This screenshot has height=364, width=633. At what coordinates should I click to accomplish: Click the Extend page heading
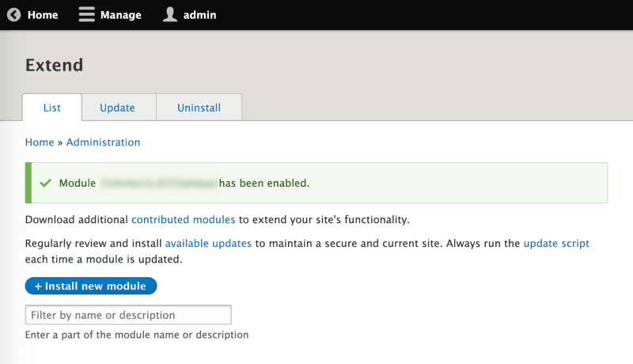coord(54,65)
